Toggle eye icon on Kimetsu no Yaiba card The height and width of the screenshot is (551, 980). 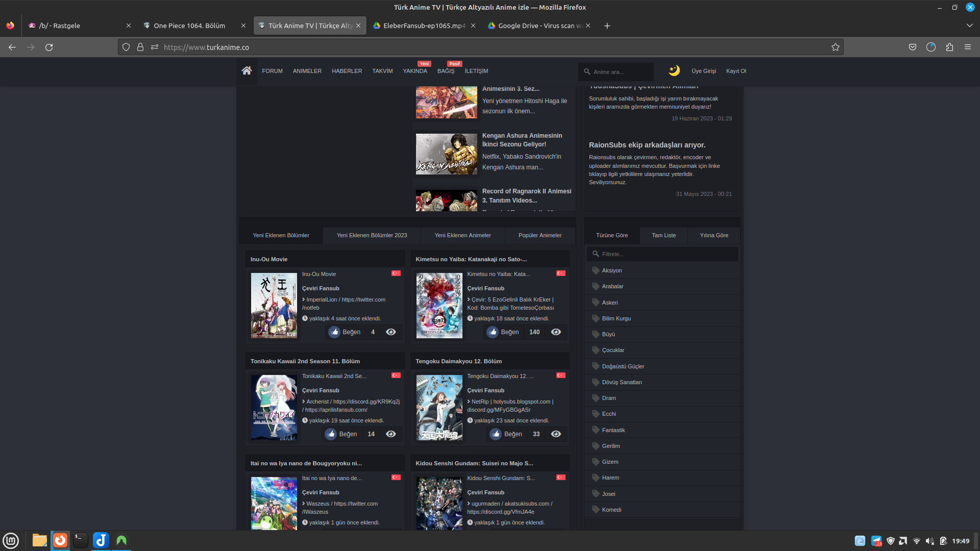(556, 332)
